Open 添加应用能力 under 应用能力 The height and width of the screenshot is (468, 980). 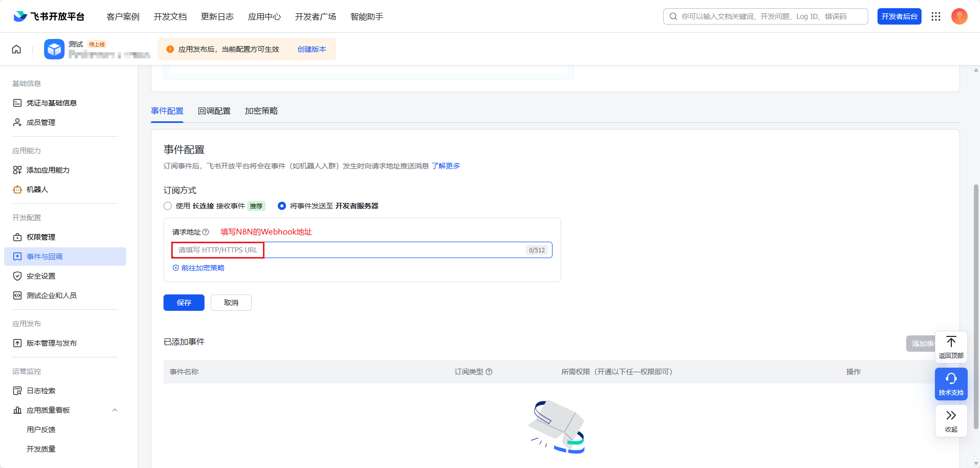(49, 169)
